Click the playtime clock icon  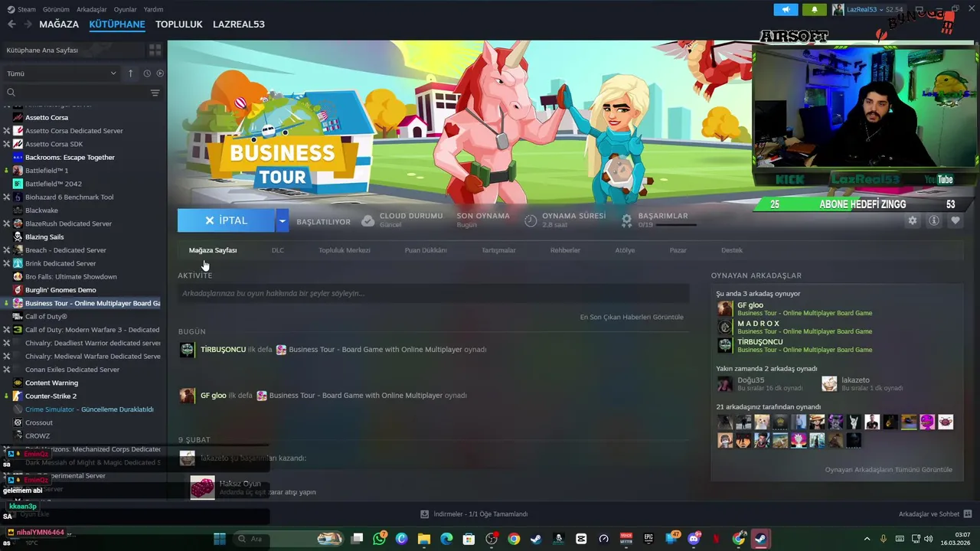point(531,220)
